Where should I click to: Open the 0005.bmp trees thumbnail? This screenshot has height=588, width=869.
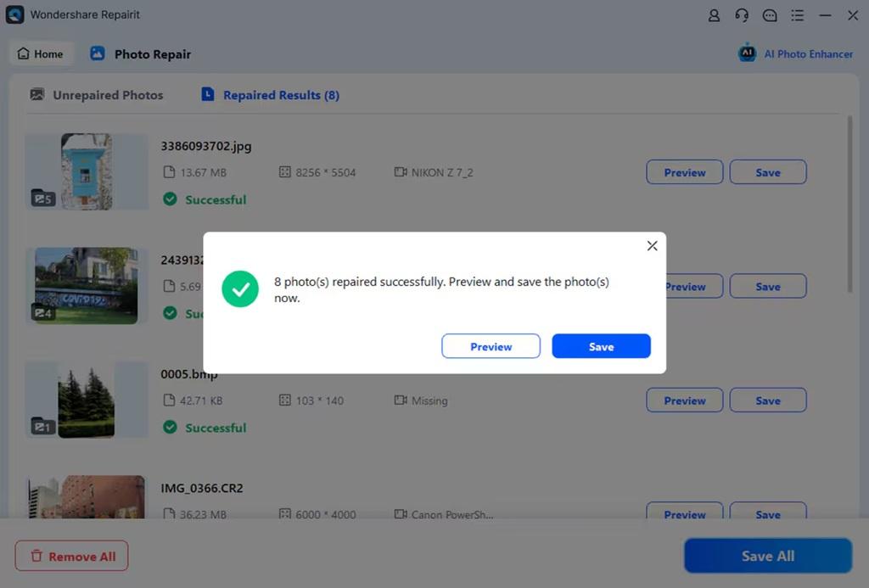pos(86,400)
